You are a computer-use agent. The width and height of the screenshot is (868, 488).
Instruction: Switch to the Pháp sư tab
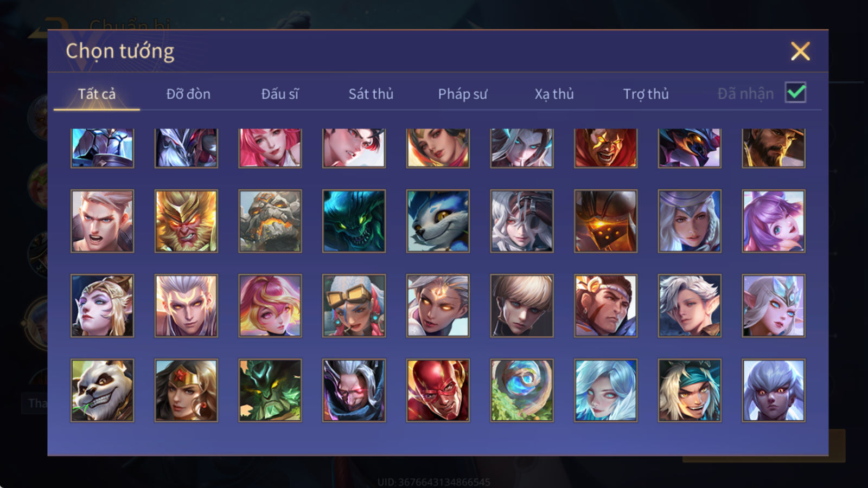[463, 94]
